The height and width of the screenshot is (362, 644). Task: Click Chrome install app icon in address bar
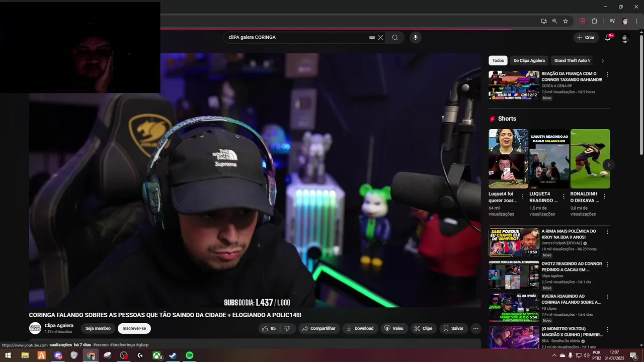[x=544, y=21]
